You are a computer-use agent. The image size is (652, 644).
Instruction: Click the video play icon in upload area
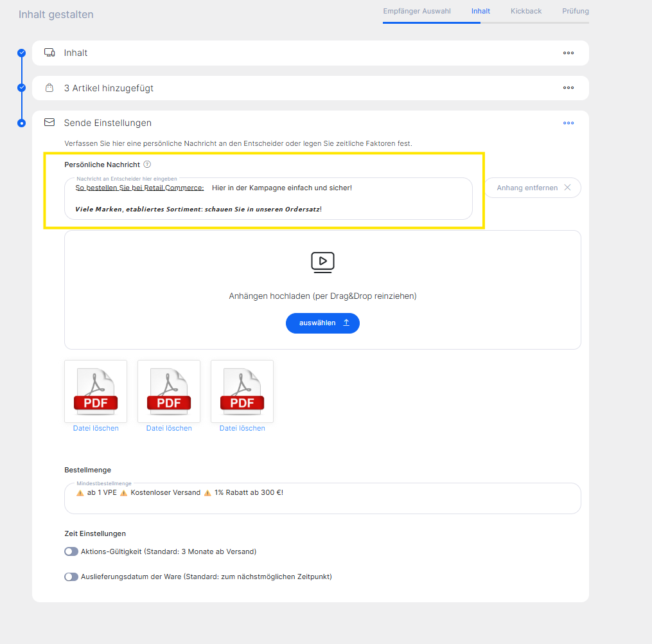[322, 262]
